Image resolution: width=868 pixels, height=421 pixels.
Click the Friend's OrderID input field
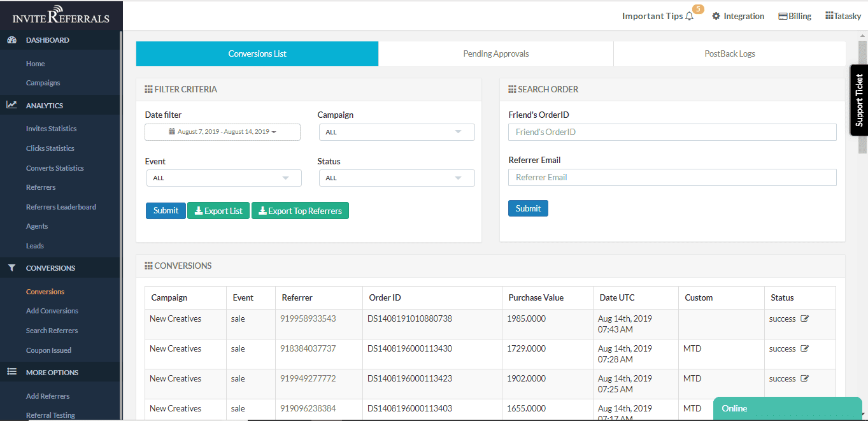(672, 132)
